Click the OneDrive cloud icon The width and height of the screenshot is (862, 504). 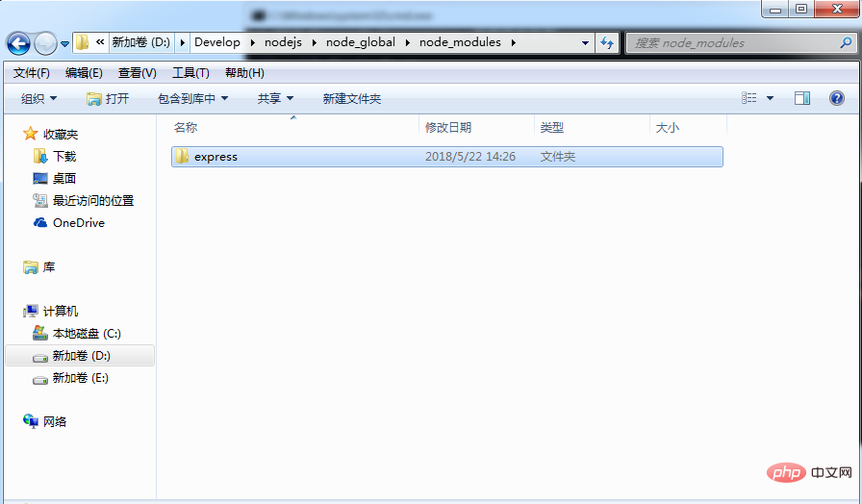[40, 222]
